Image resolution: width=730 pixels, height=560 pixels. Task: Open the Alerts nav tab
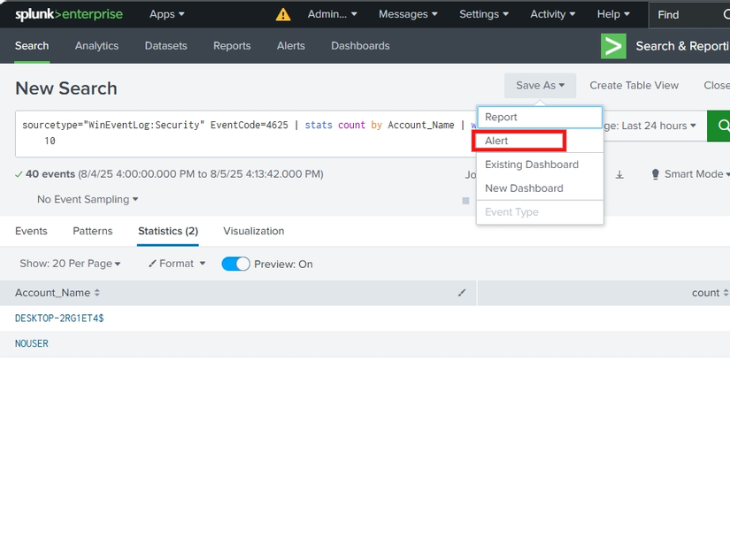(x=291, y=46)
